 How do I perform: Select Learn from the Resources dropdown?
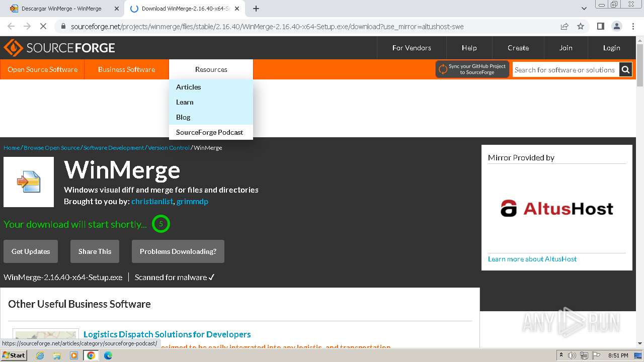click(211, 102)
